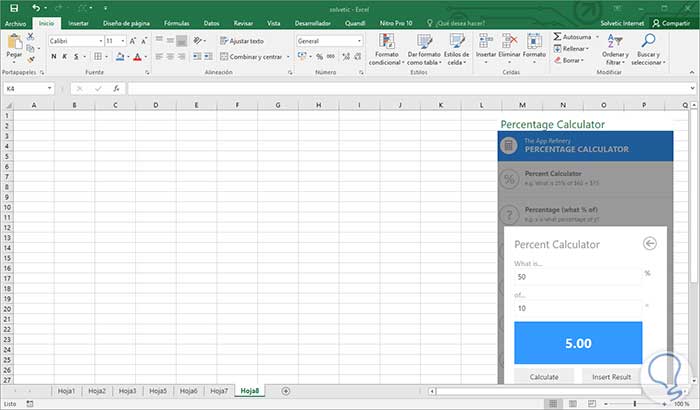Image resolution: width=700 pixels, height=410 pixels.
Task: Open Dar formato como tabla gallery
Action: pos(424,49)
